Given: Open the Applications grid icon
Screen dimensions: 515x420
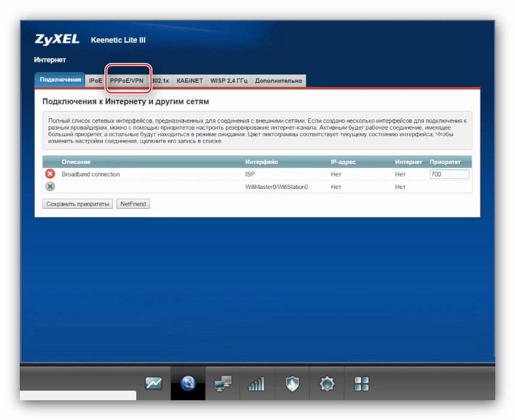Looking at the screenshot, I should [361, 383].
